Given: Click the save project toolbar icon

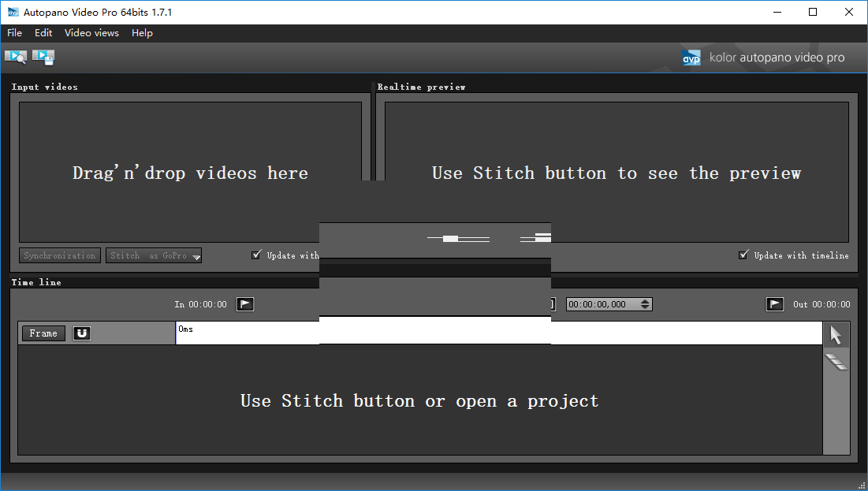Looking at the screenshot, I should point(43,57).
